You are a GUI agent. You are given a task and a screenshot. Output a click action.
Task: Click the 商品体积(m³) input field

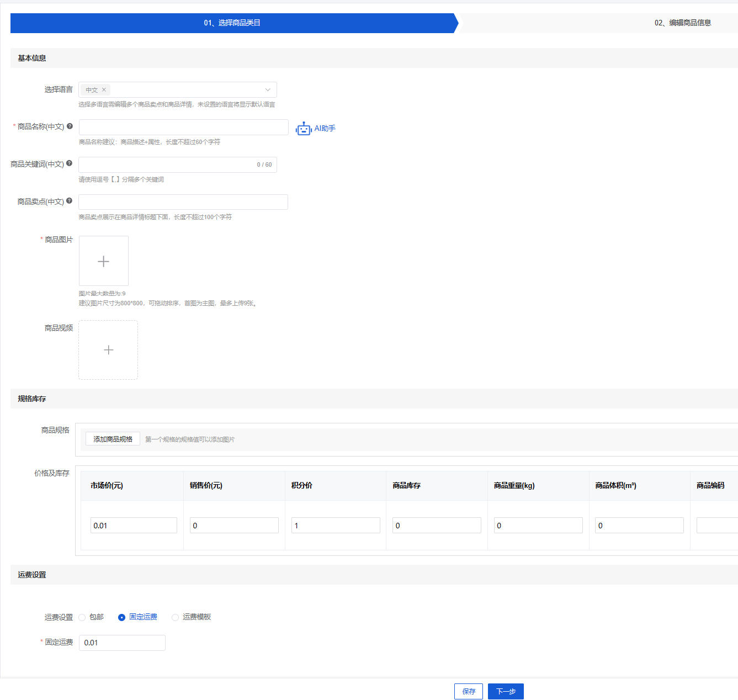click(x=639, y=525)
